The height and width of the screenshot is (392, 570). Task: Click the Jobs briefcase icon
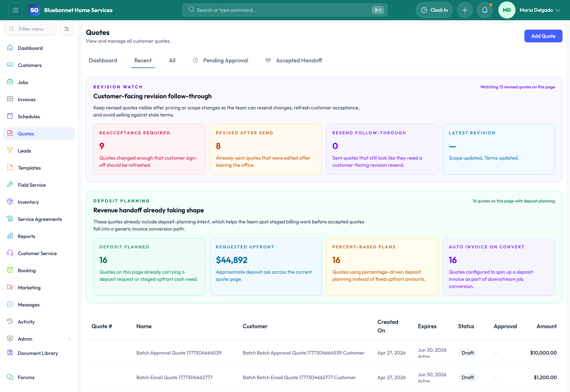(10, 82)
